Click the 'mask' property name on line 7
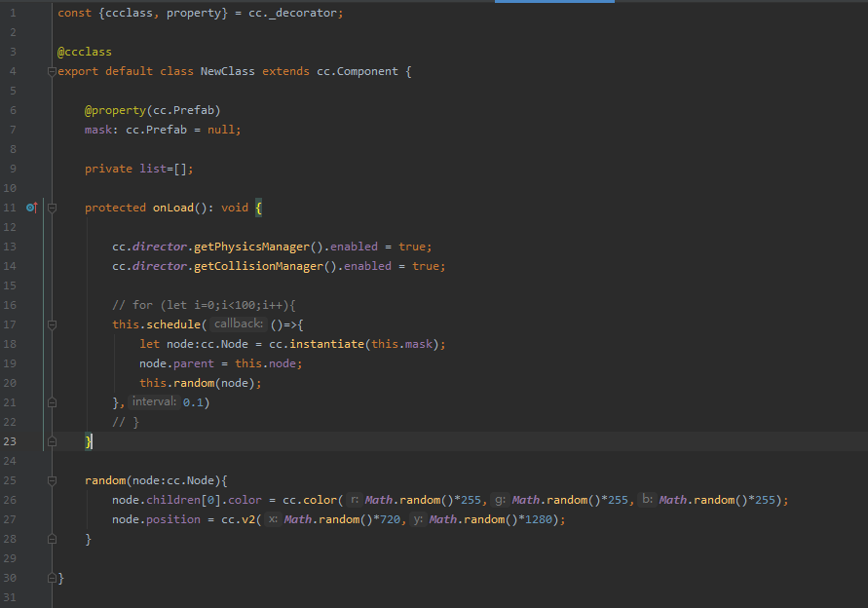 pyautogui.click(x=98, y=130)
